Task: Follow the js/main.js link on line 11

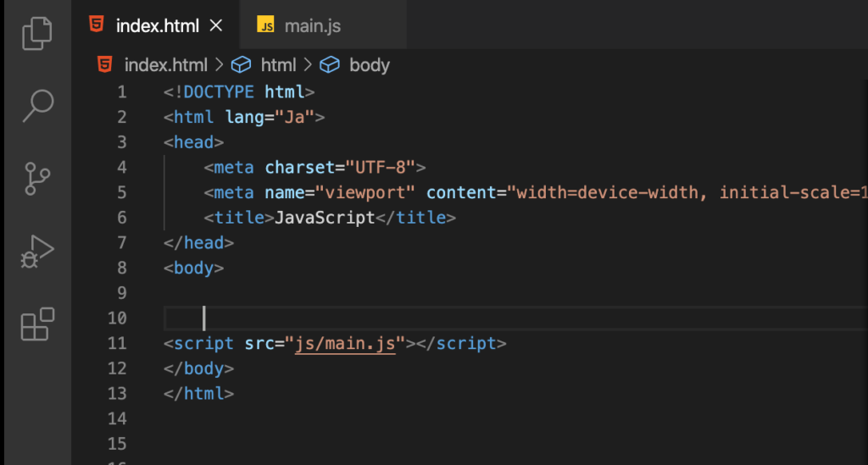Action: point(346,343)
